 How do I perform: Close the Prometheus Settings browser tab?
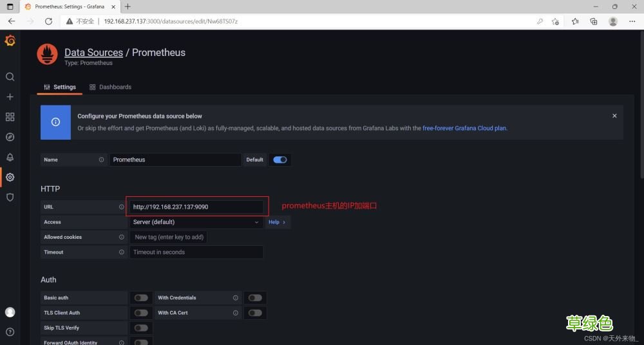coord(114,6)
